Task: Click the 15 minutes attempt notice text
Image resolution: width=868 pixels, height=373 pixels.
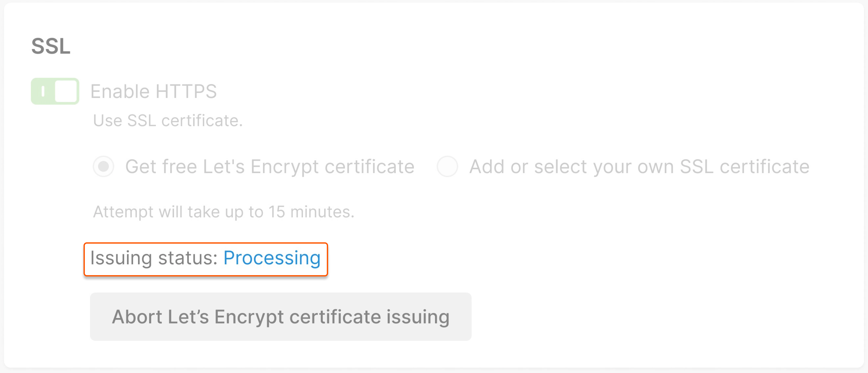Action: [x=223, y=211]
